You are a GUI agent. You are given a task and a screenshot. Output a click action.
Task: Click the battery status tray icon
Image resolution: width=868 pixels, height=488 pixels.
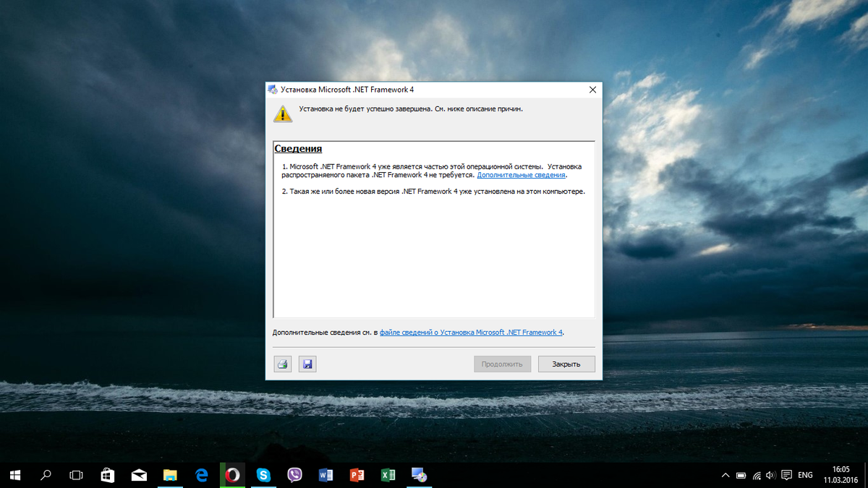(741, 475)
